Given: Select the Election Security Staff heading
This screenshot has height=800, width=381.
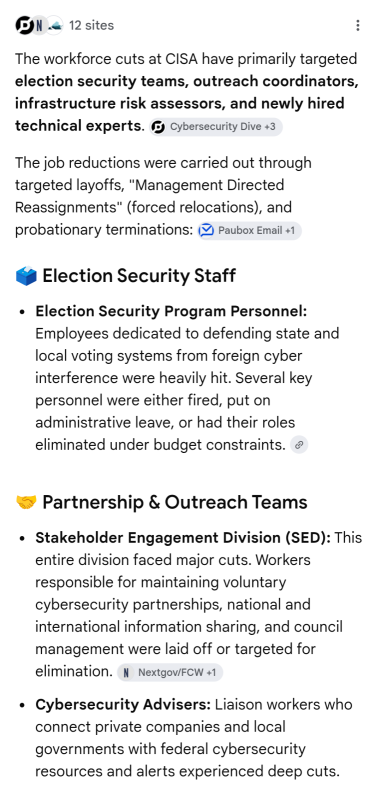Looking at the screenshot, I should (x=139, y=276).
